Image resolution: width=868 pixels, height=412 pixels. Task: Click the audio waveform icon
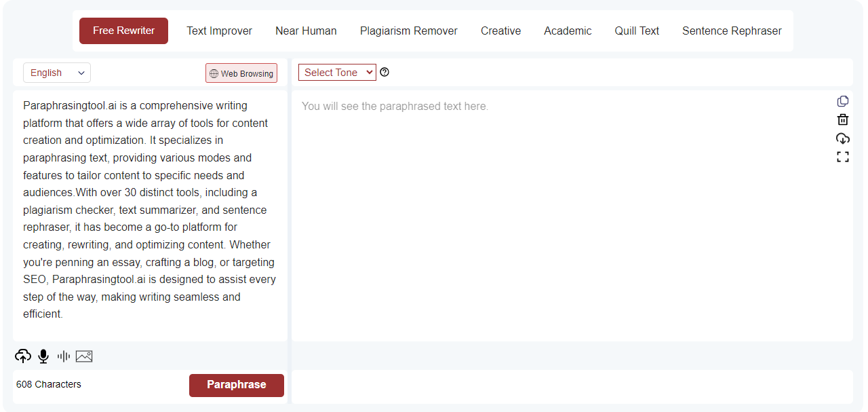pos(64,356)
